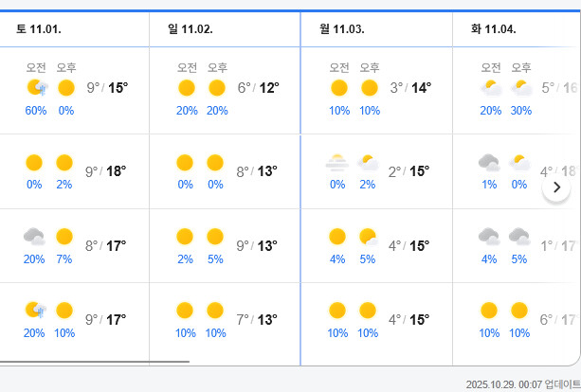This screenshot has width=581, height=392.
Task: Click the horizontal scrollbar below the forecast table
Action: 95,362
